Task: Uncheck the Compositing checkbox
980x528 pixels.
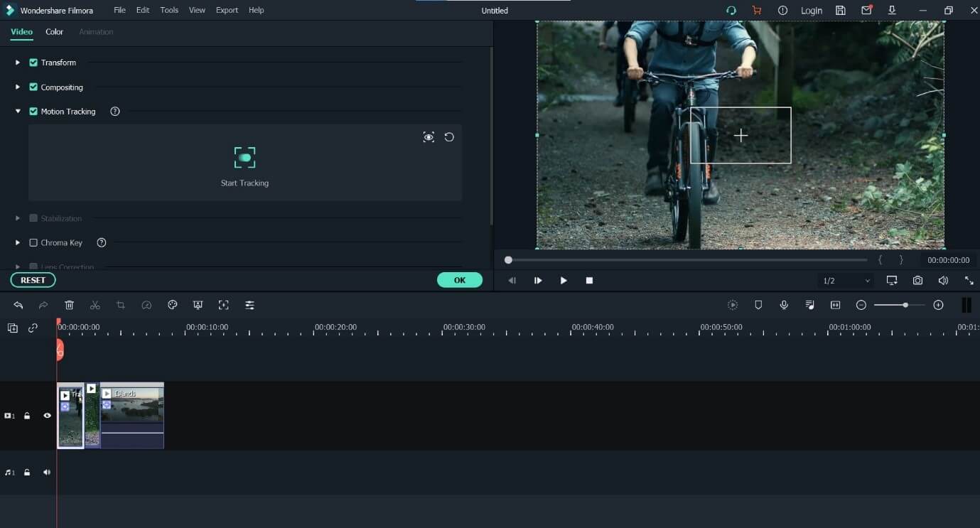Action: 33,87
